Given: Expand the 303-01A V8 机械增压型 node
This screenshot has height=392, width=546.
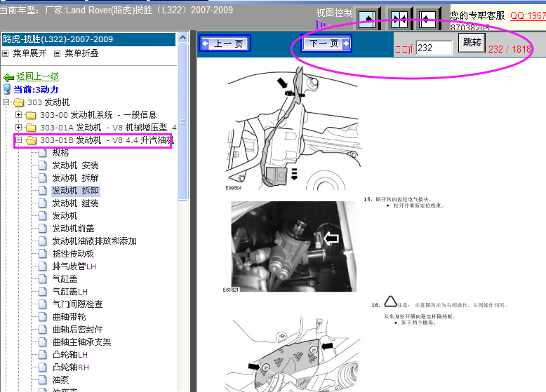Looking at the screenshot, I should pyautogui.click(x=18, y=128).
